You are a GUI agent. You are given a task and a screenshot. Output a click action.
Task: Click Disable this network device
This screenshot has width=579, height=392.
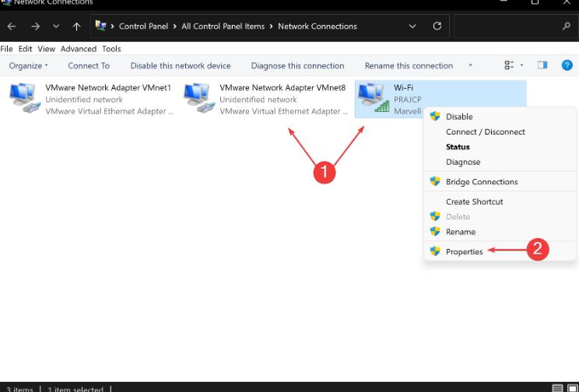[x=181, y=65]
